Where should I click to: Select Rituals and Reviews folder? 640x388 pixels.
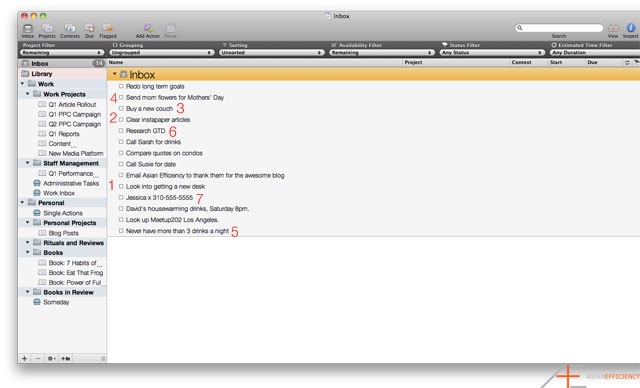73,243
